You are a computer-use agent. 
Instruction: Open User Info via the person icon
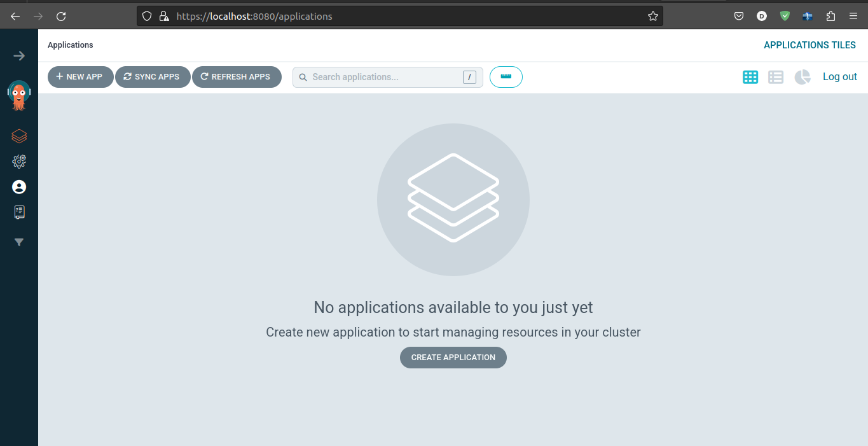19,187
